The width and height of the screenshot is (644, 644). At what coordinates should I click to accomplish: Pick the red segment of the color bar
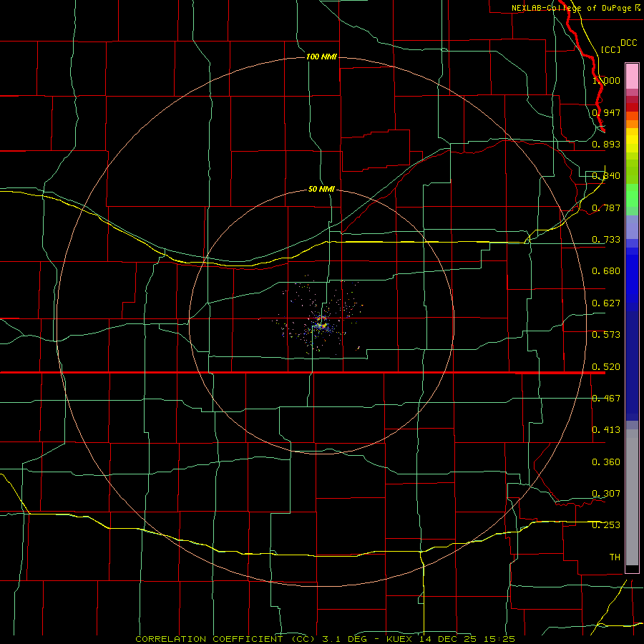632,107
